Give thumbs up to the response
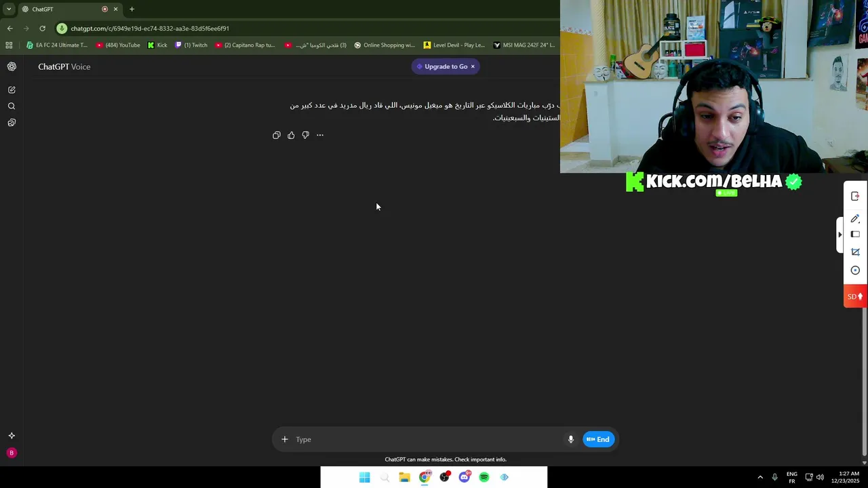 [x=291, y=135]
